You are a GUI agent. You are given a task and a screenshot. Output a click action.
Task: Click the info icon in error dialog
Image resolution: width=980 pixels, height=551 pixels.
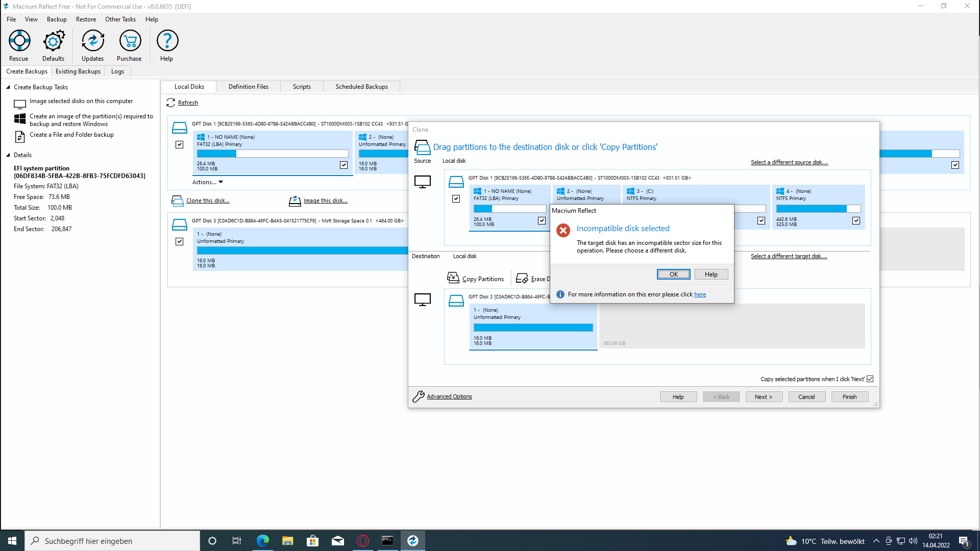pos(560,294)
